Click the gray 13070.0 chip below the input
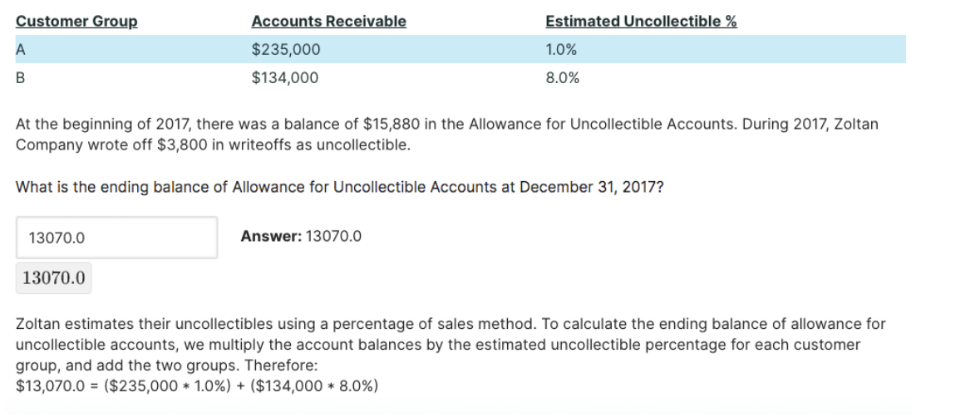 tap(54, 277)
